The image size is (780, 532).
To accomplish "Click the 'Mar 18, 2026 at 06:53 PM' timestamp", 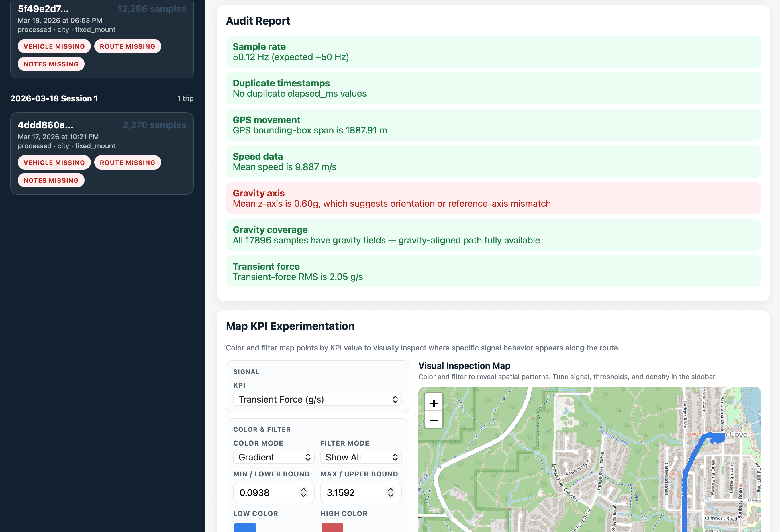I will 60,20.
